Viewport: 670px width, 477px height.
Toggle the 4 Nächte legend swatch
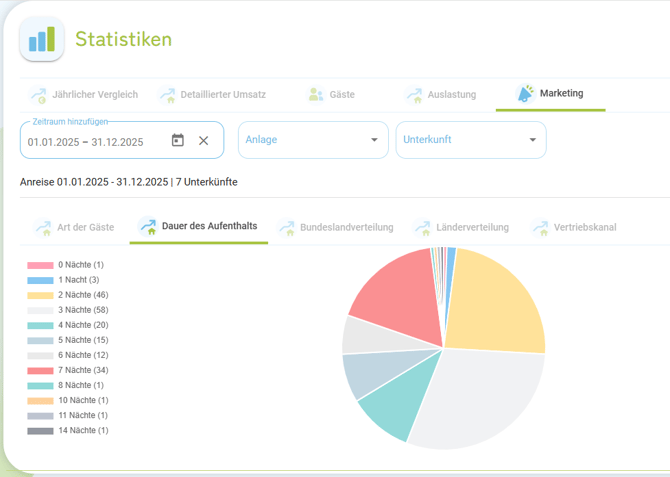pos(40,326)
